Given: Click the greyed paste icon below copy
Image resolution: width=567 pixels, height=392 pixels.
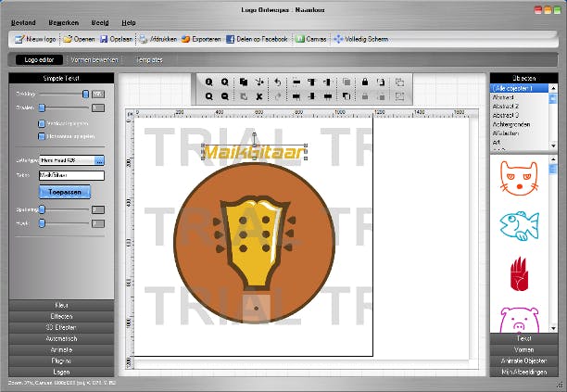Looking at the screenshot, I should click(x=244, y=96).
